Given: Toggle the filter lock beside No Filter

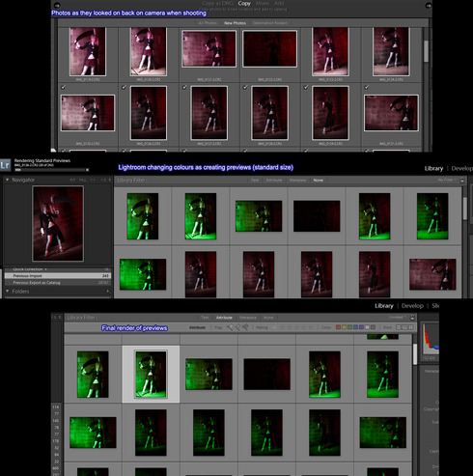Looking at the screenshot, I should (x=462, y=181).
